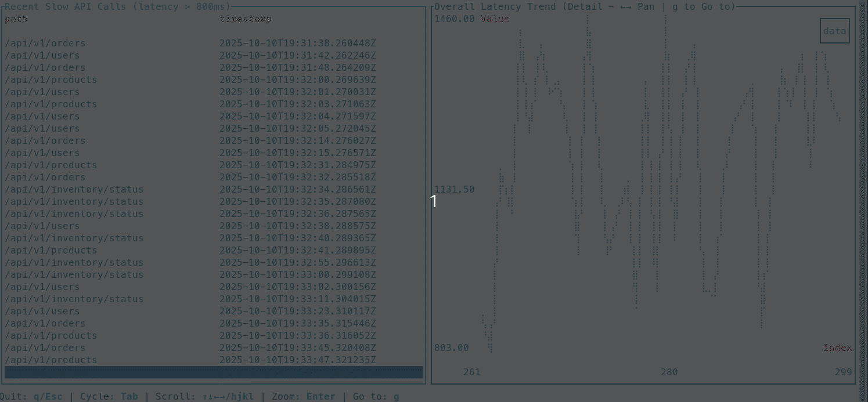Click the "data" legend box in chart
The height and width of the screenshot is (402, 868).
coord(834,31)
